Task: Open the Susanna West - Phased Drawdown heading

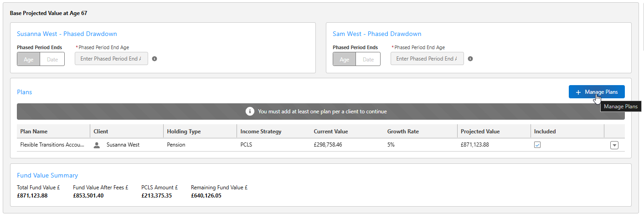Action: pos(67,34)
